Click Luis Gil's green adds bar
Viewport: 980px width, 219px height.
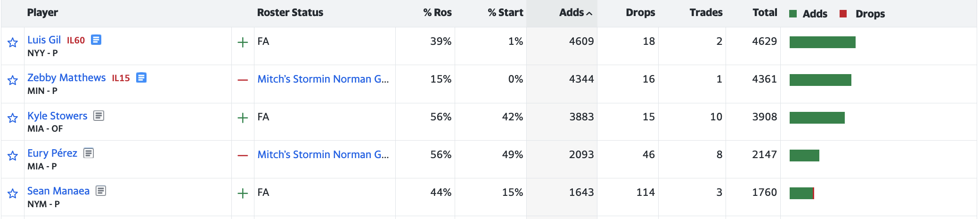point(822,42)
